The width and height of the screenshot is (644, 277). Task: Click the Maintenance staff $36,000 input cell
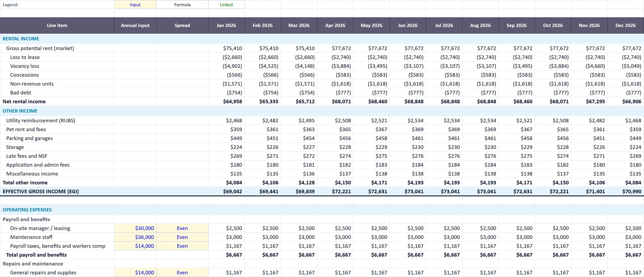point(135,237)
